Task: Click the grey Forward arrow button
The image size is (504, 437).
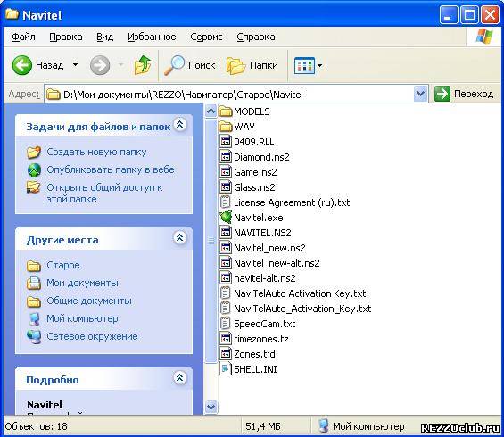Action: (x=100, y=65)
